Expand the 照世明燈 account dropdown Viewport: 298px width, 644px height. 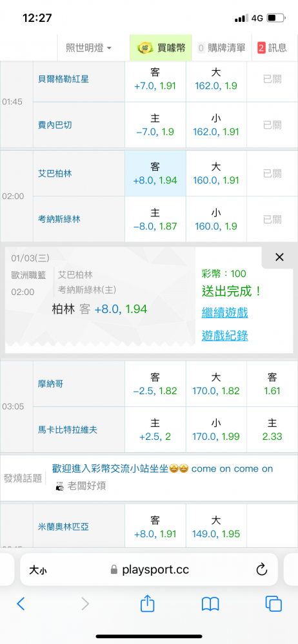(89, 48)
